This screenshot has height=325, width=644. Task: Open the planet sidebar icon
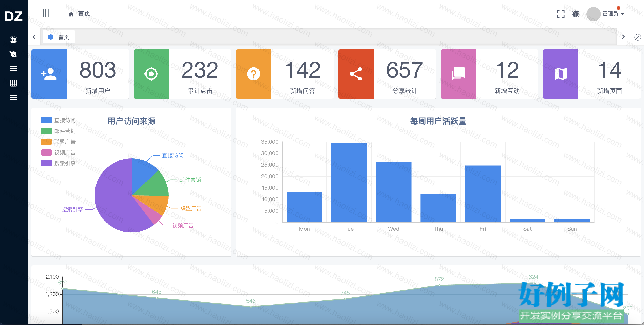[13, 54]
